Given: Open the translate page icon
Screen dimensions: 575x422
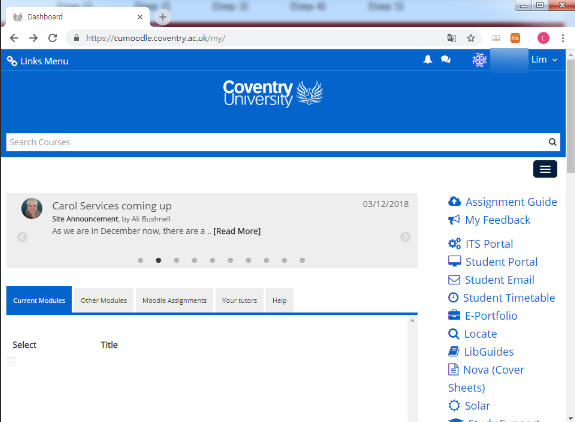Looking at the screenshot, I should click(x=451, y=38).
